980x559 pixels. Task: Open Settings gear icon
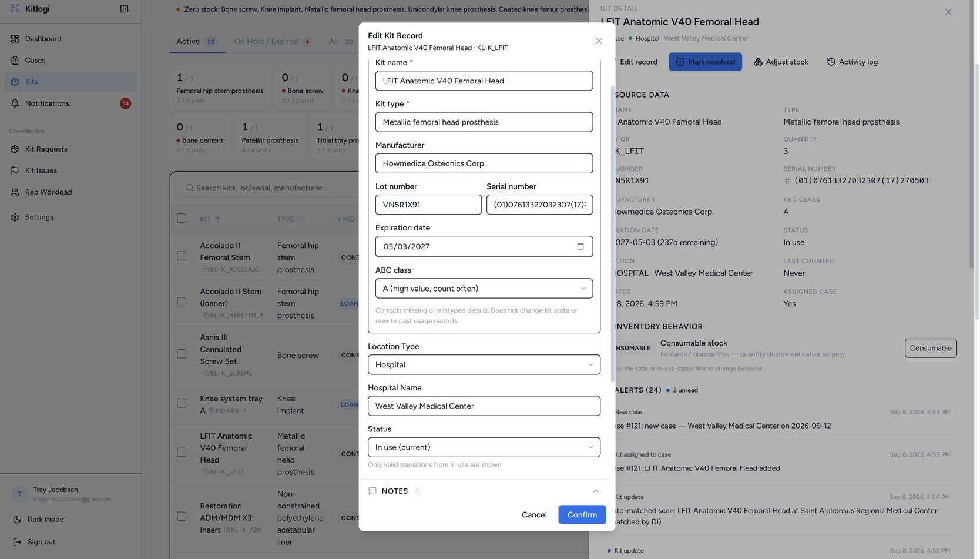(x=15, y=217)
